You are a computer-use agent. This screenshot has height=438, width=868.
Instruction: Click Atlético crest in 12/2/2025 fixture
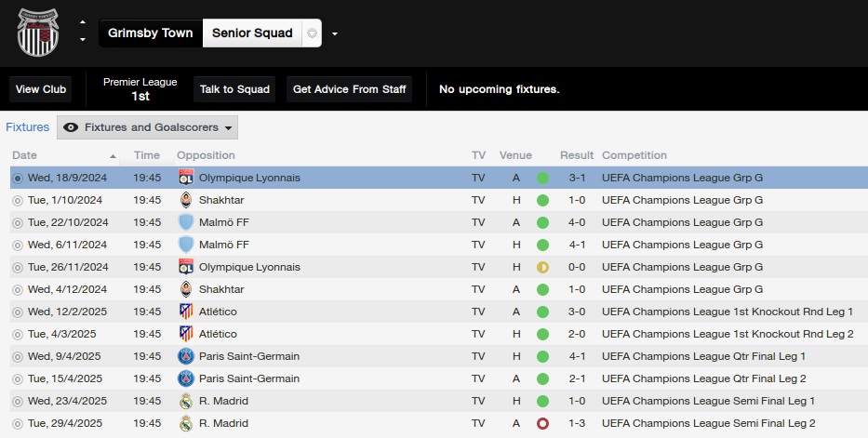click(x=186, y=312)
